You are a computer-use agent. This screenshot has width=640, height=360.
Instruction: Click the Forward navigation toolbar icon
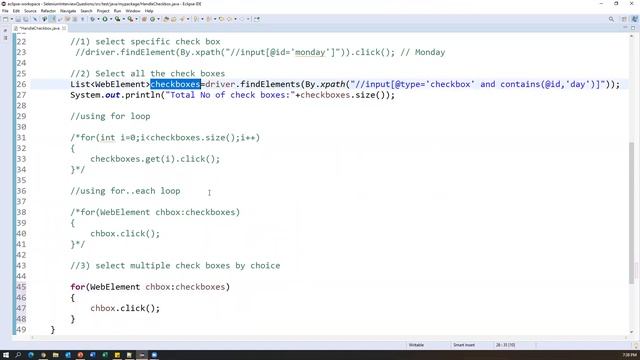pos(242,19)
